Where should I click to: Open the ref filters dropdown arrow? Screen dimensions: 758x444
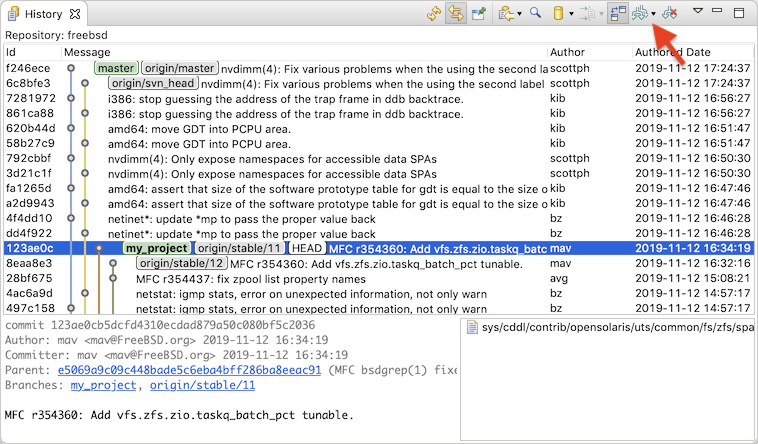pos(654,14)
